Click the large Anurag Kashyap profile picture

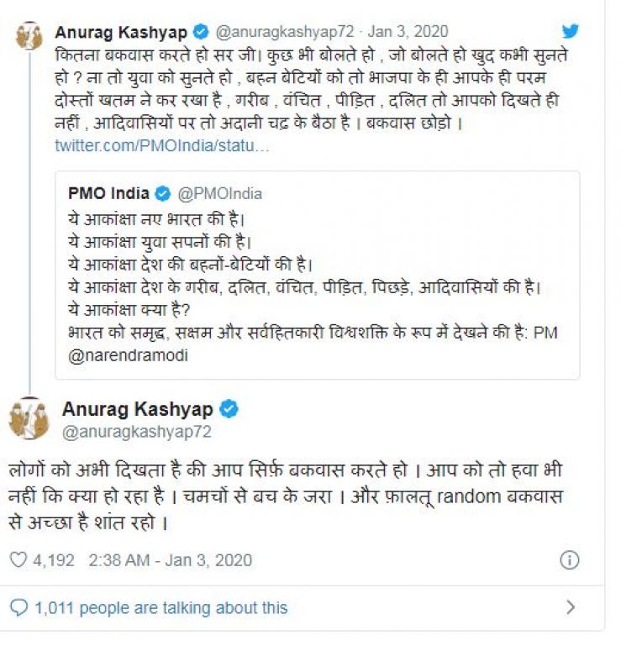click(x=29, y=417)
